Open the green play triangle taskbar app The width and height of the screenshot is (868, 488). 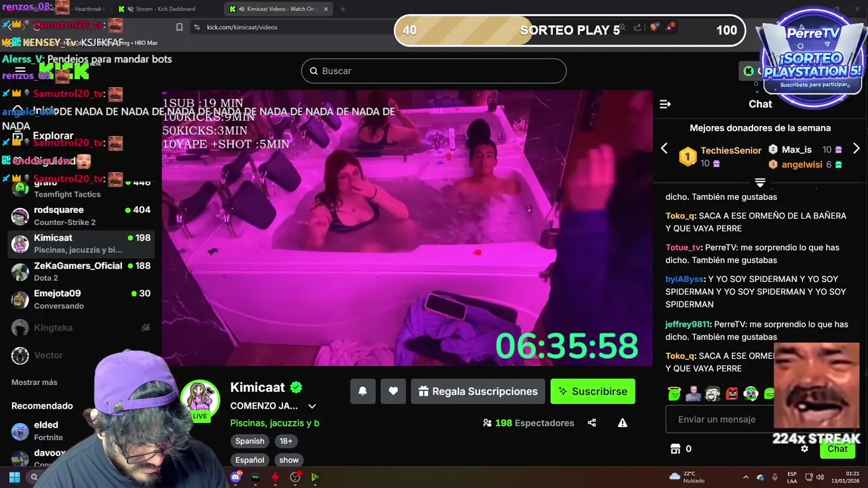(315, 477)
